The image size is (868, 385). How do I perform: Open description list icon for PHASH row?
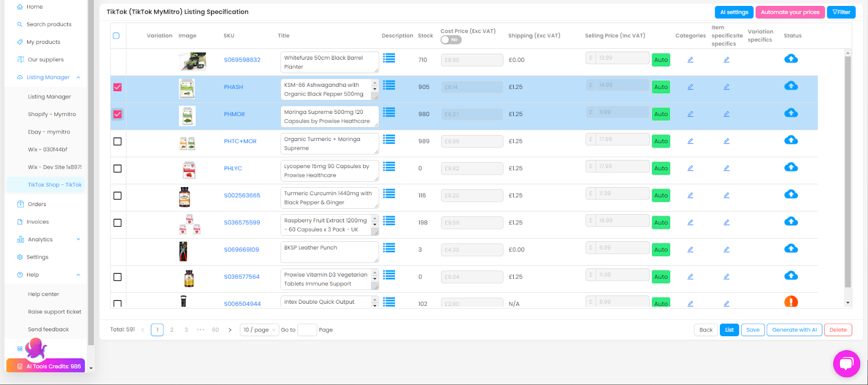(389, 85)
